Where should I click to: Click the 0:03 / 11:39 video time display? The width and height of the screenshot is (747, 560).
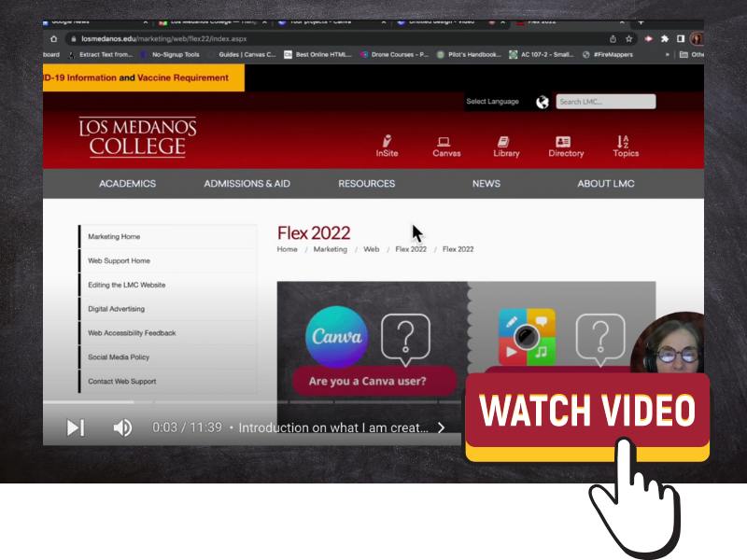click(188, 427)
